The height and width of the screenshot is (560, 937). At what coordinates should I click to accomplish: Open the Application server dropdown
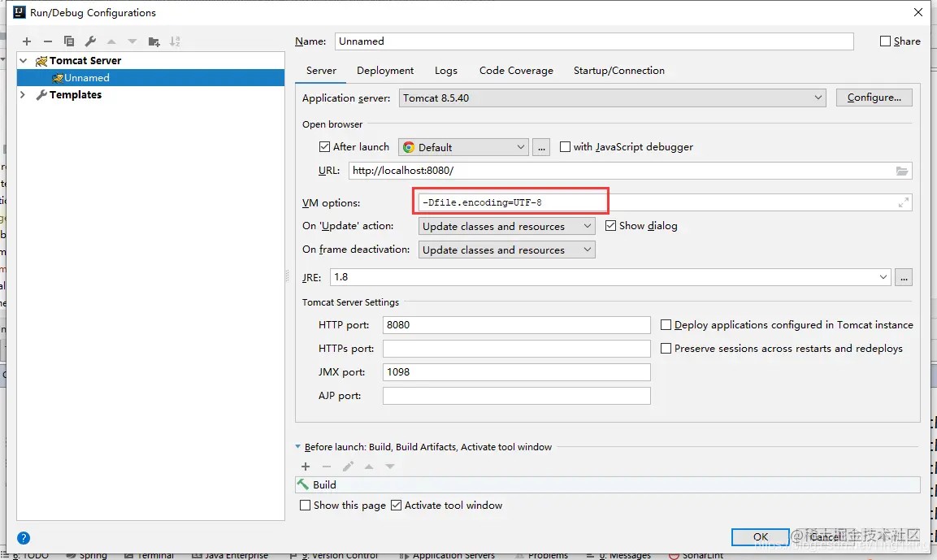point(612,98)
